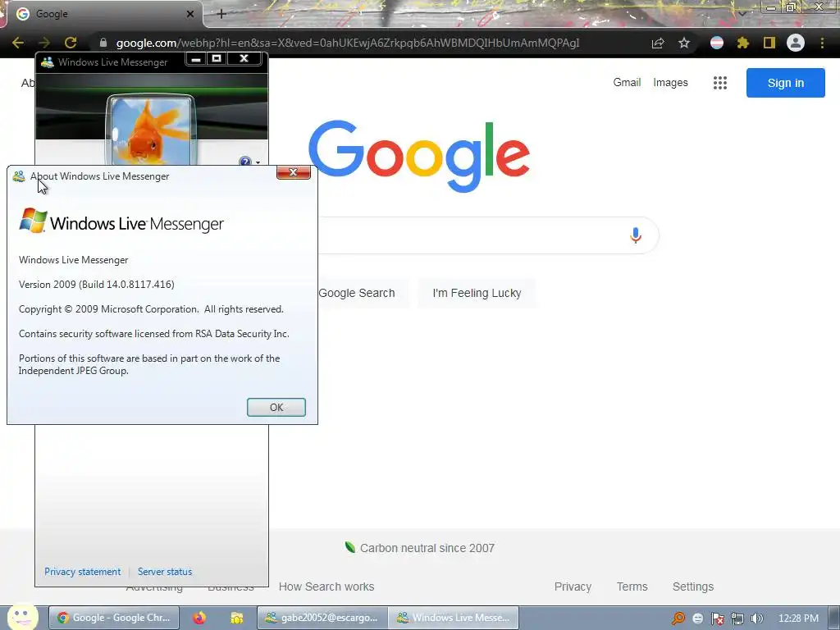Click the Chrome forward arrow
This screenshot has width=840, height=630.
[x=44, y=43]
